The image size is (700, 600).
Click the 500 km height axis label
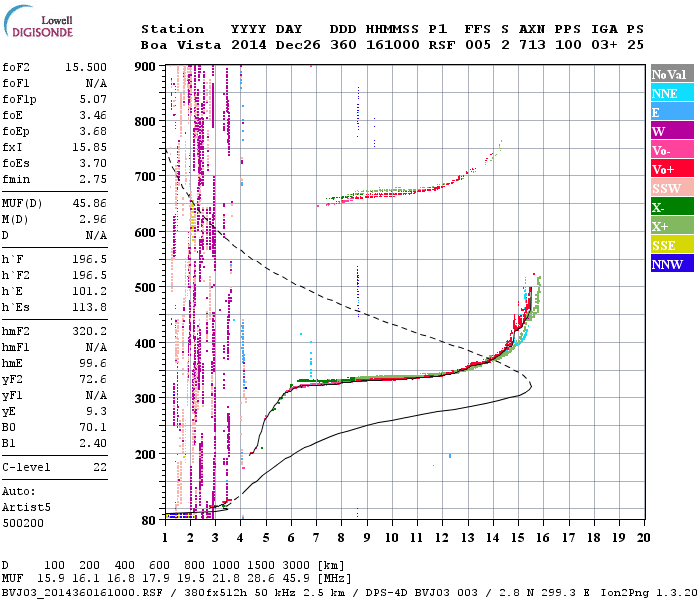[x=145, y=288]
